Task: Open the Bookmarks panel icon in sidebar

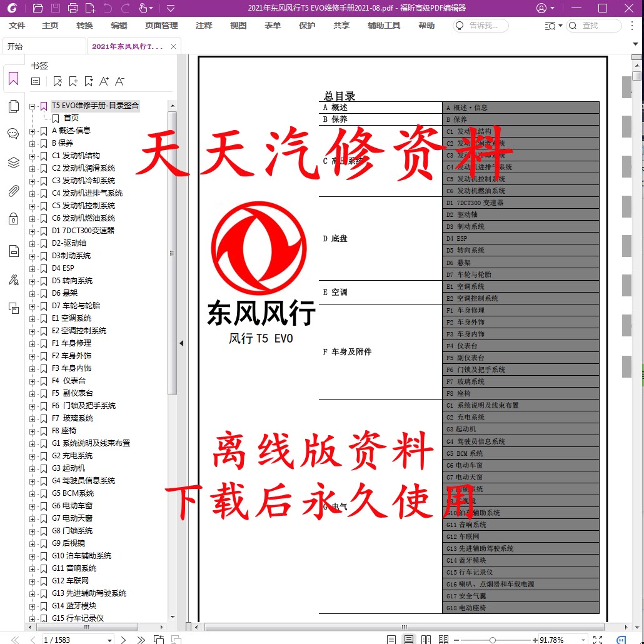Action: pyautogui.click(x=14, y=78)
